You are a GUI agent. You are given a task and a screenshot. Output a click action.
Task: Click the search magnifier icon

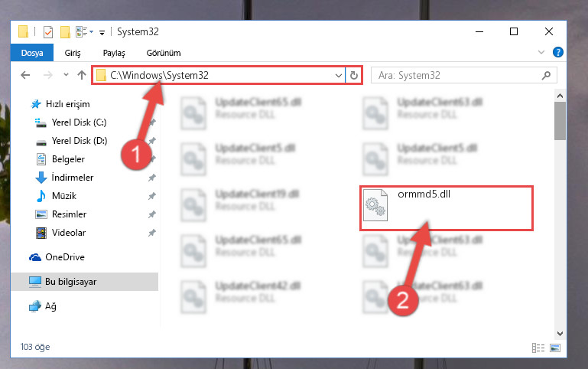point(546,76)
